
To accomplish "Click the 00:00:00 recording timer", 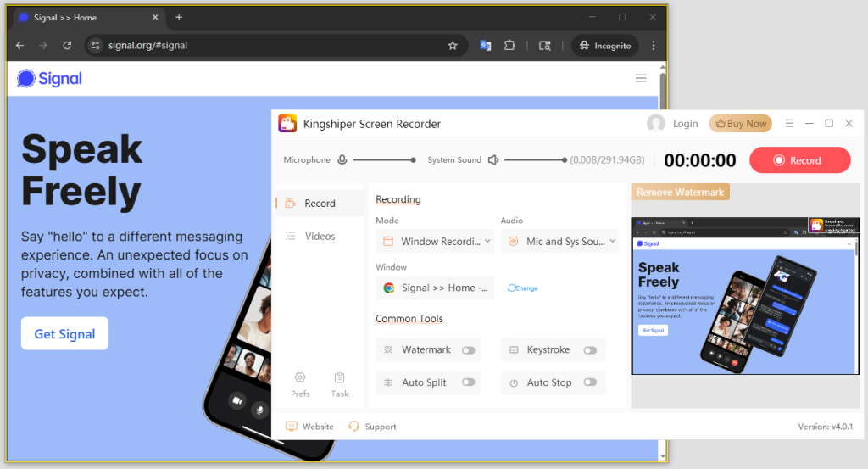I will click(x=699, y=160).
